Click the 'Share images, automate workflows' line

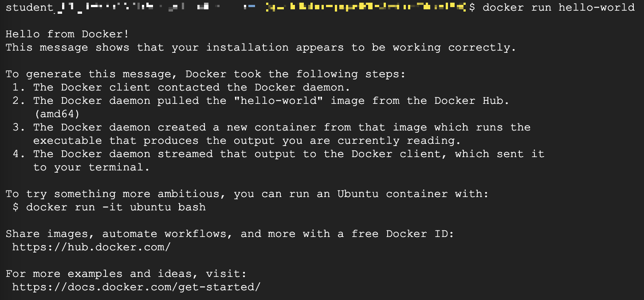click(x=230, y=234)
